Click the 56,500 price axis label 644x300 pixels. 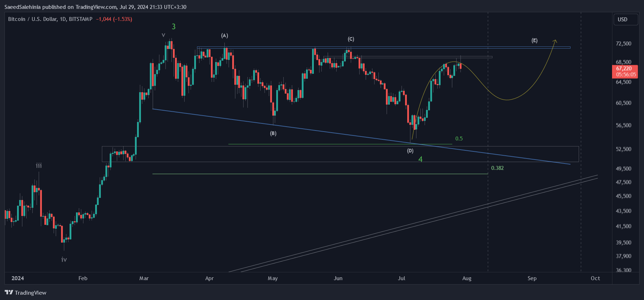point(624,125)
